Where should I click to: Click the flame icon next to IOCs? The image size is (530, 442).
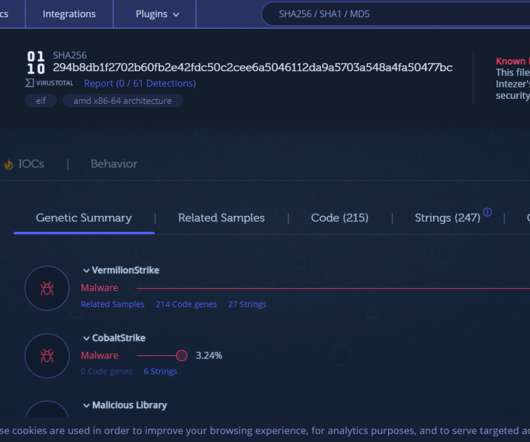click(8, 165)
